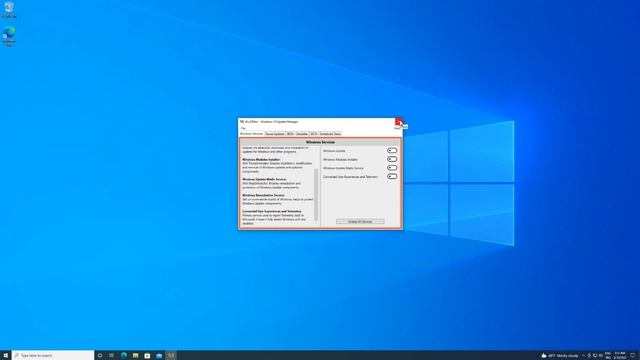Click the scroll-down arrow in descriptions panel
This screenshot has width=640, height=360.
coord(316,223)
